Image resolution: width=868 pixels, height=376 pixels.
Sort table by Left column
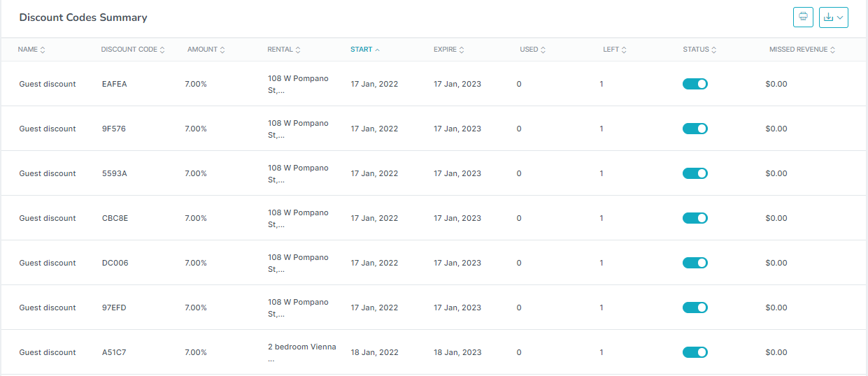point(615,50)
